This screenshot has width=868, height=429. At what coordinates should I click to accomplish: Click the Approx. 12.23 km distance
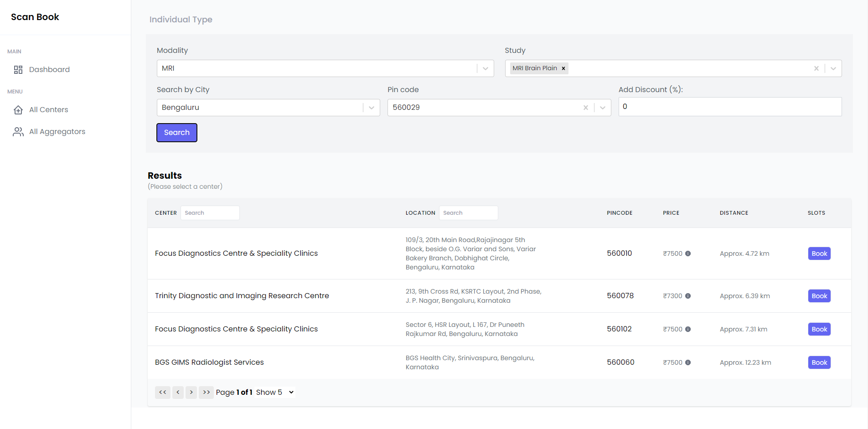point(745,362)
